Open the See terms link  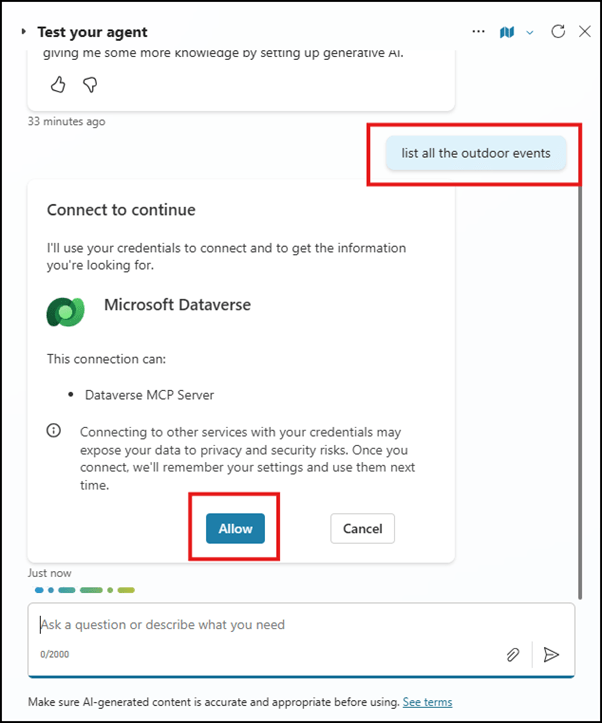pyautogui.click(x=427, y=702)
